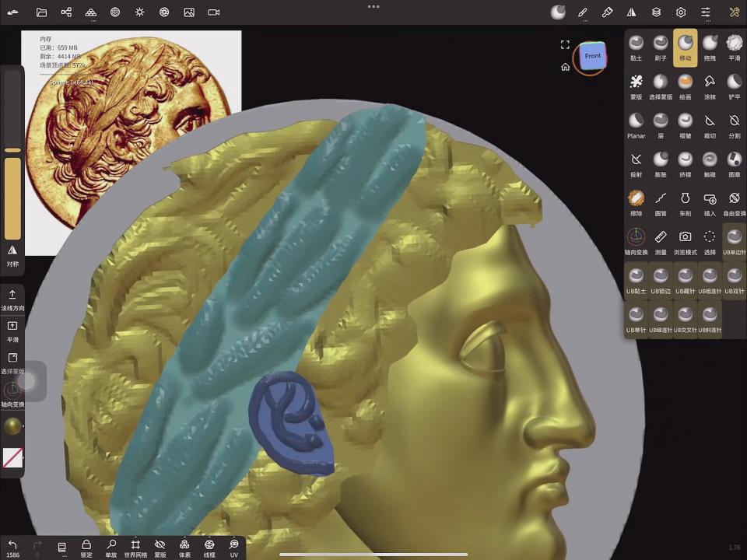Screen dimensions: 747x560
Task: Open the post-process aperture menu
Action: 164,12
